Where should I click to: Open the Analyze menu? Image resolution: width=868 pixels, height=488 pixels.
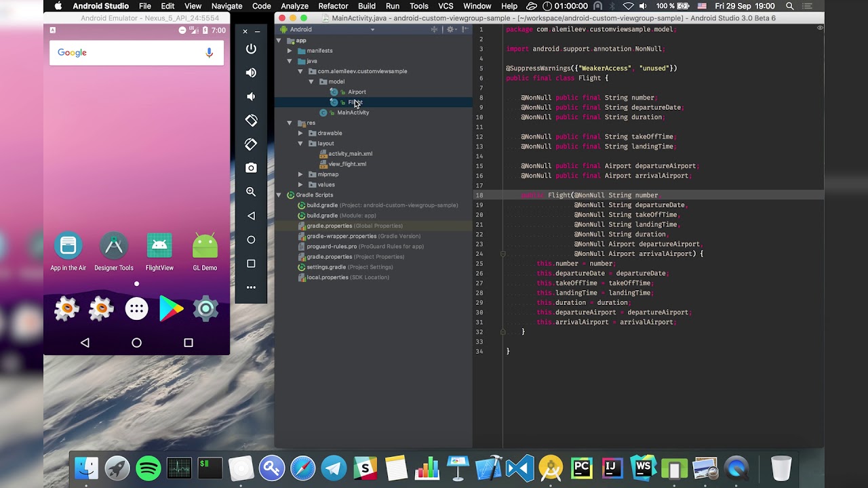click(294, 6)
